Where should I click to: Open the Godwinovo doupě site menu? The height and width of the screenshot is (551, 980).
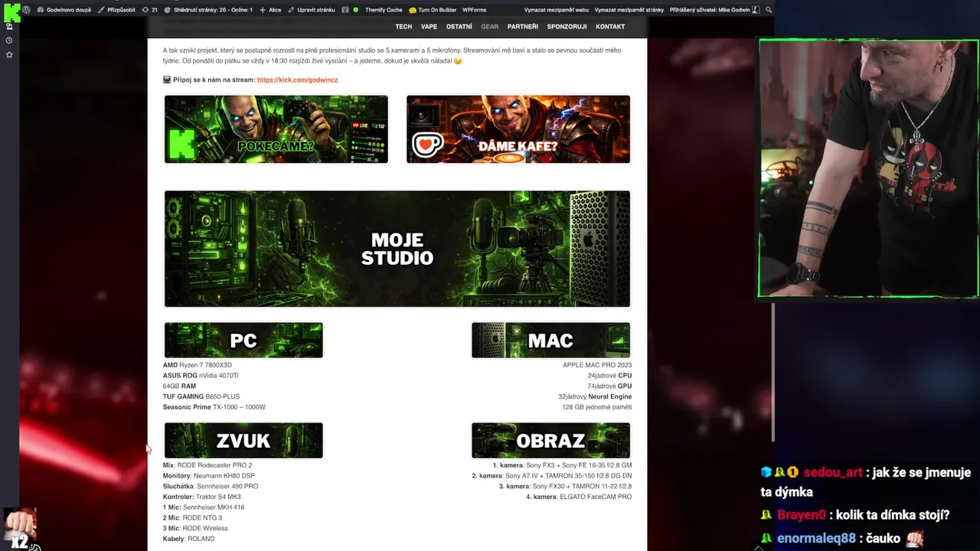coord(64,10)
